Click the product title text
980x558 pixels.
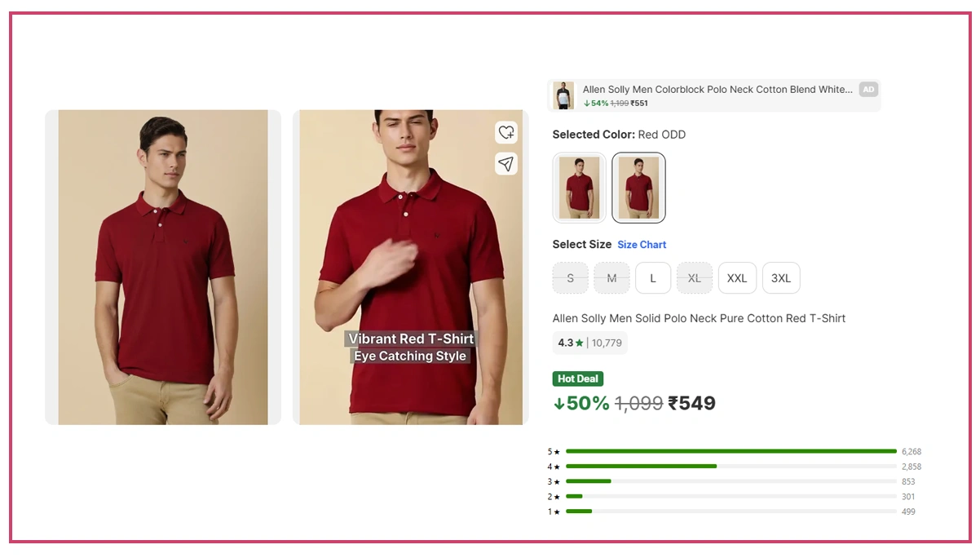point(700,318)
